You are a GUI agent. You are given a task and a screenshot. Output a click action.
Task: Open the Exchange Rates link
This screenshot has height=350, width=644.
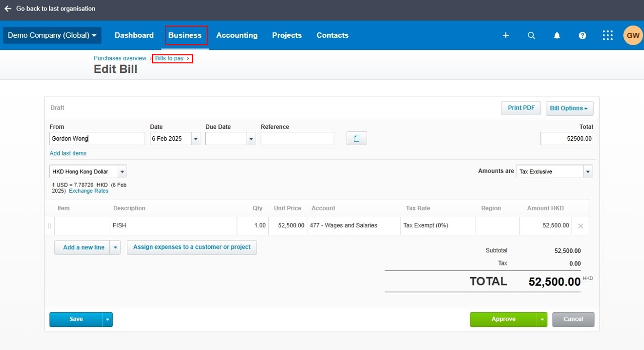click(89, 191)
